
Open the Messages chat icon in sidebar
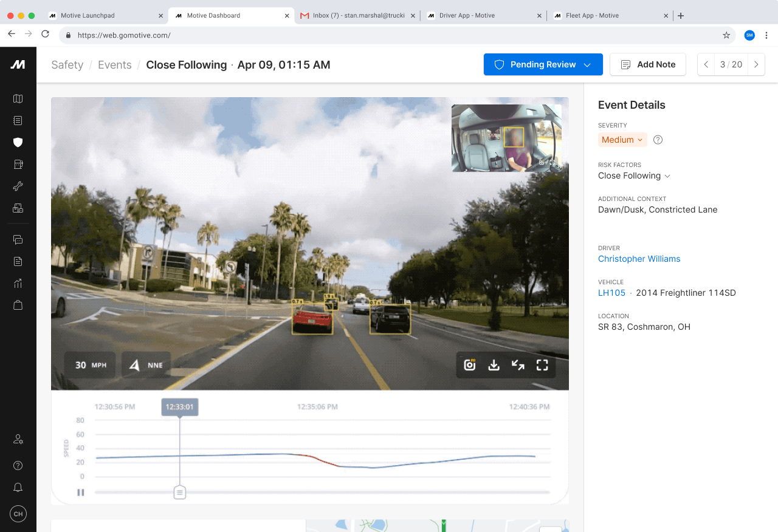click(18, 239)
